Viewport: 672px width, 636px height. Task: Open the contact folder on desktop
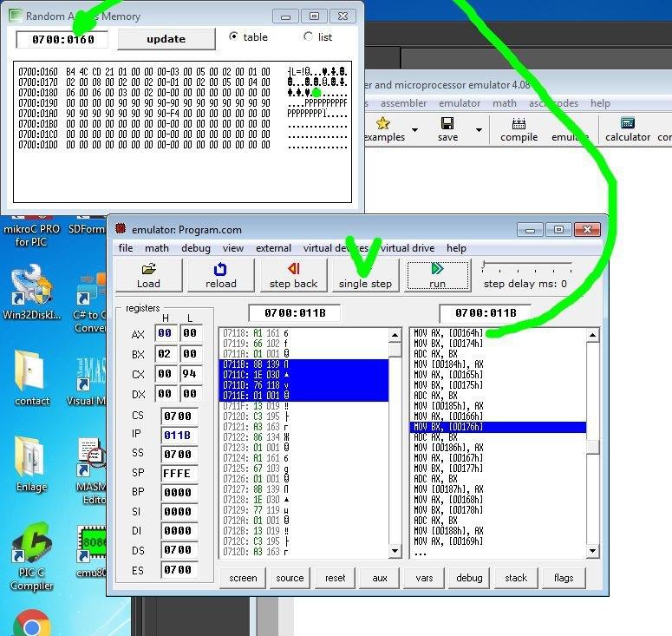[x=31, y=378]
